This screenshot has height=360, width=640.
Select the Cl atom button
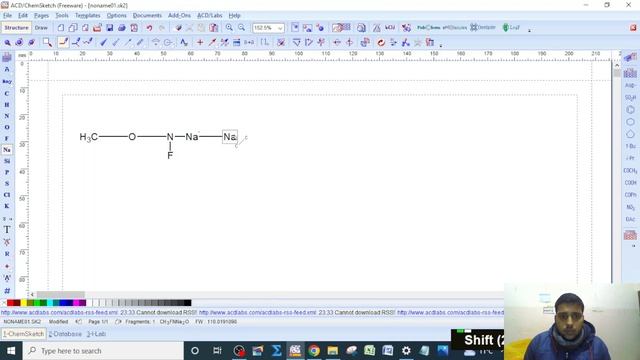pyautogui.click(x=7, y=195)
